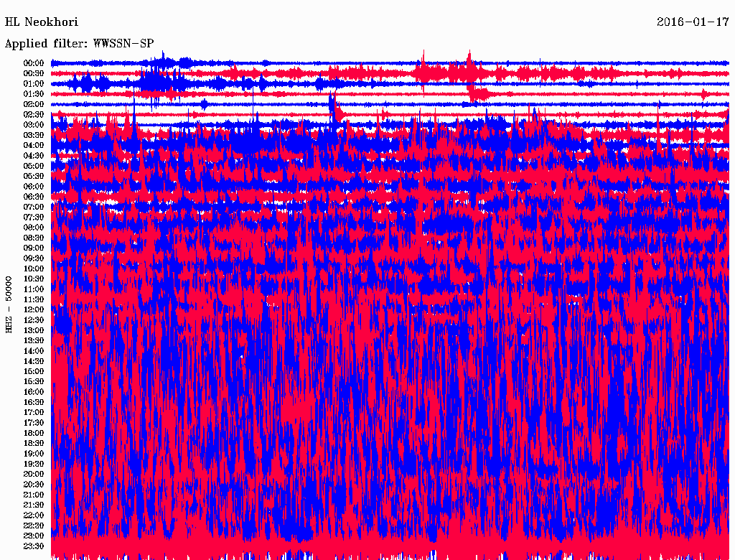Click the 10:00 time label
This screenshot has width=735, height=560.
pos(34,269)
